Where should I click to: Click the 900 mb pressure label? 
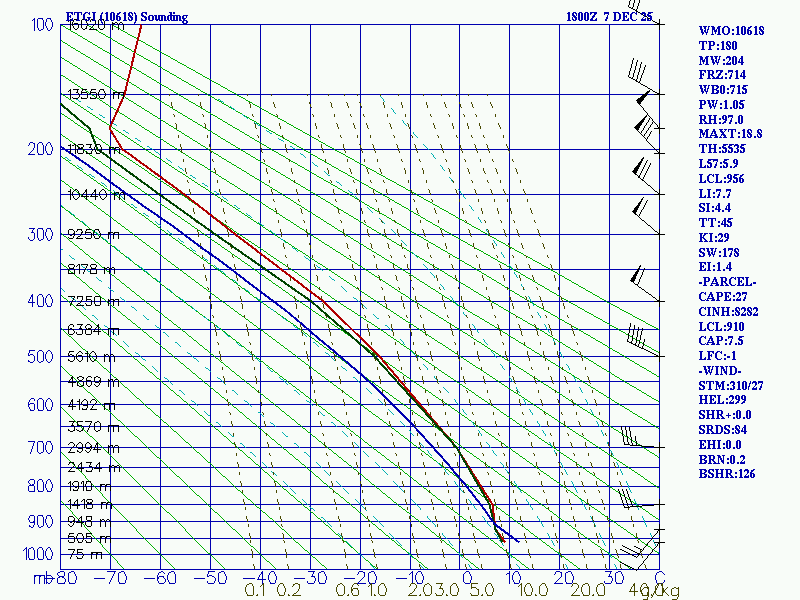pos(40,521)
